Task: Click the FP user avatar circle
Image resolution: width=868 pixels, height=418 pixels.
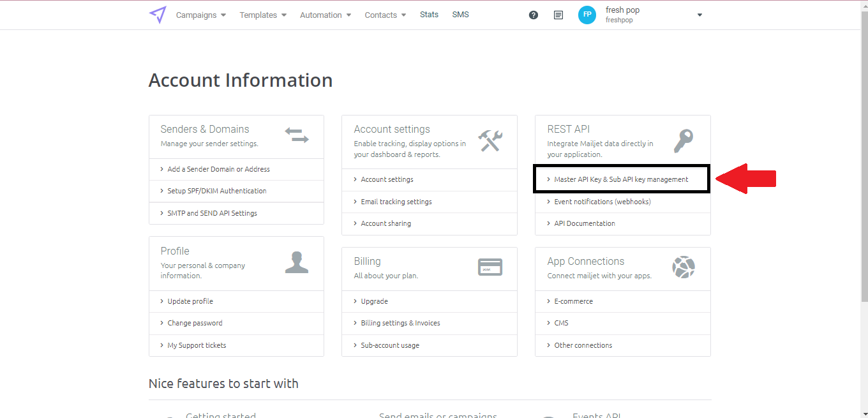Action: 587,15
